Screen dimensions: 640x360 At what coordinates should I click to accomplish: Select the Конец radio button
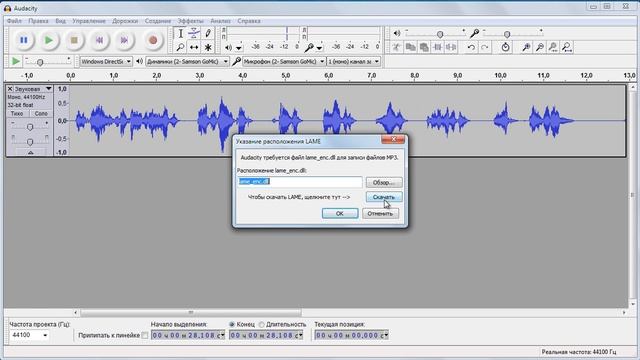coord(232,324)
